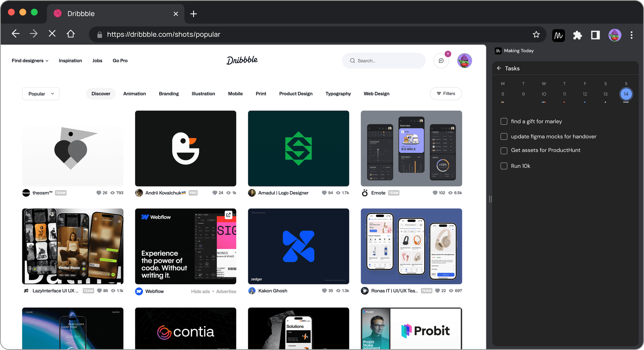Open the Jobs nav link
Screen dimensions: 644x350
click(x=97, y=61)
